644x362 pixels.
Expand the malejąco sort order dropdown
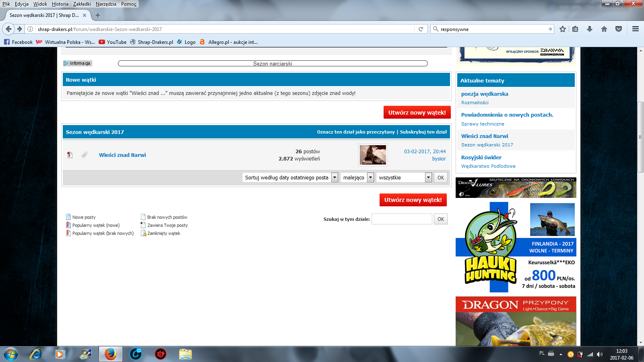pos(357,177)
